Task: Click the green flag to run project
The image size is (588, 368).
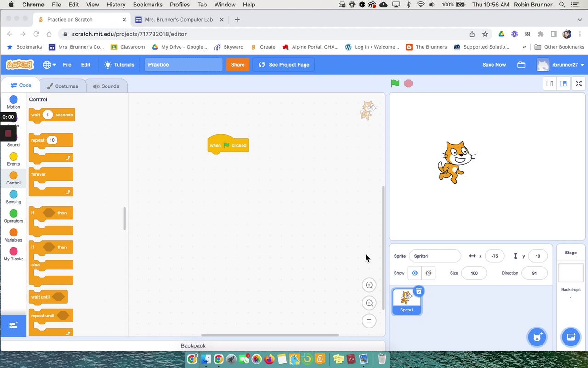Action: pyautogui.click(x=395, y=83)
